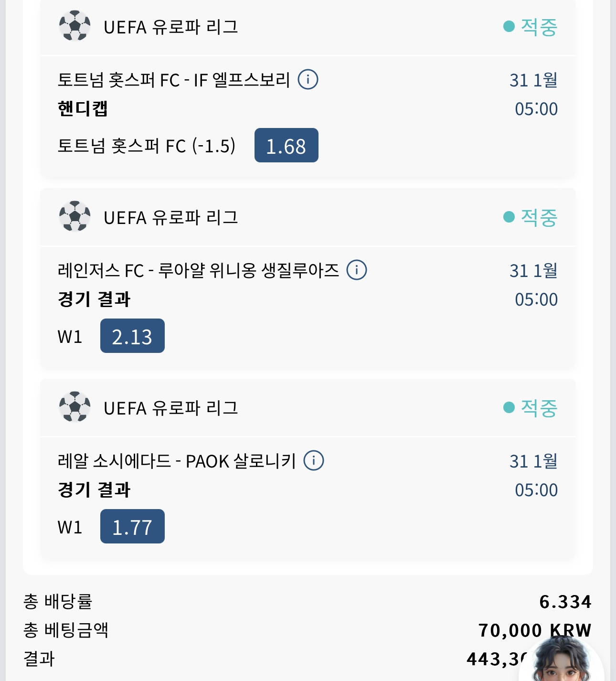Click the total odds value 6.334

(x=565, y=602)
